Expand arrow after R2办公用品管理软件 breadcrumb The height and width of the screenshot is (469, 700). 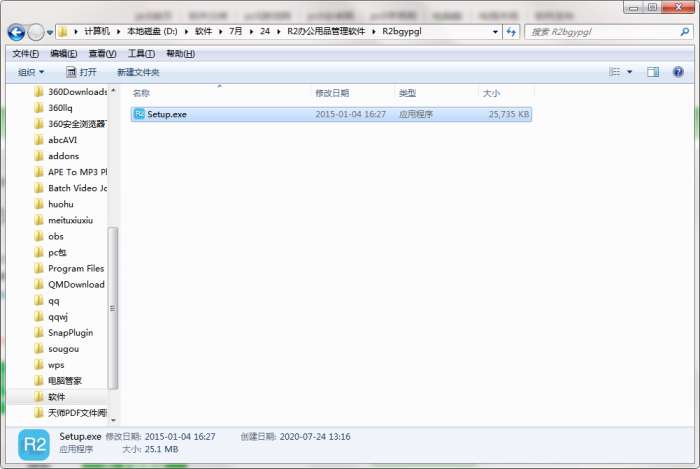pos(373,32)
